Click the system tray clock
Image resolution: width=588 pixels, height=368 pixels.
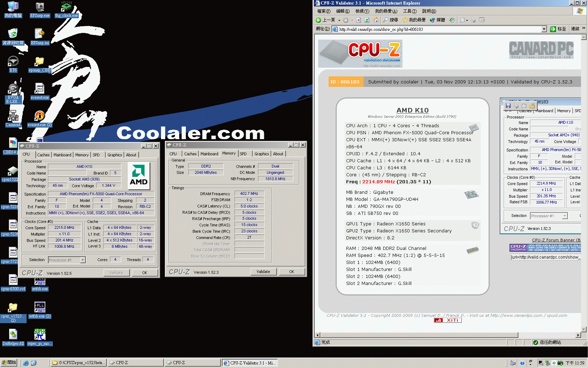point(575,363)
